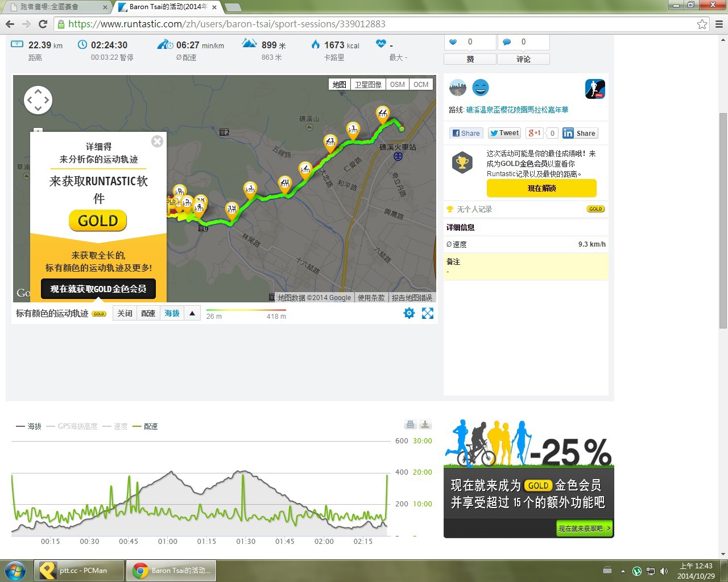Download the chart with the download icon
728x582 pixels.
425,424
